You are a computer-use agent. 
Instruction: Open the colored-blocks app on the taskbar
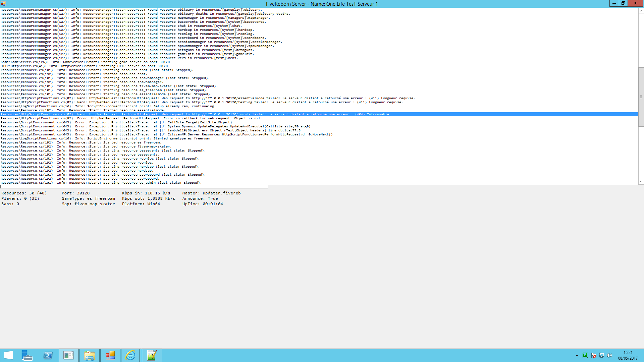point(110,355)
